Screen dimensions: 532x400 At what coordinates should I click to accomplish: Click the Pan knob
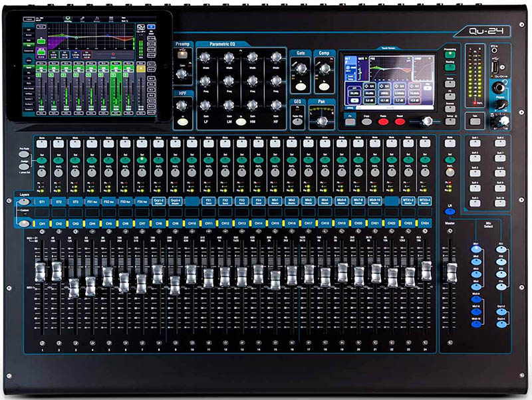click(322, 121)
